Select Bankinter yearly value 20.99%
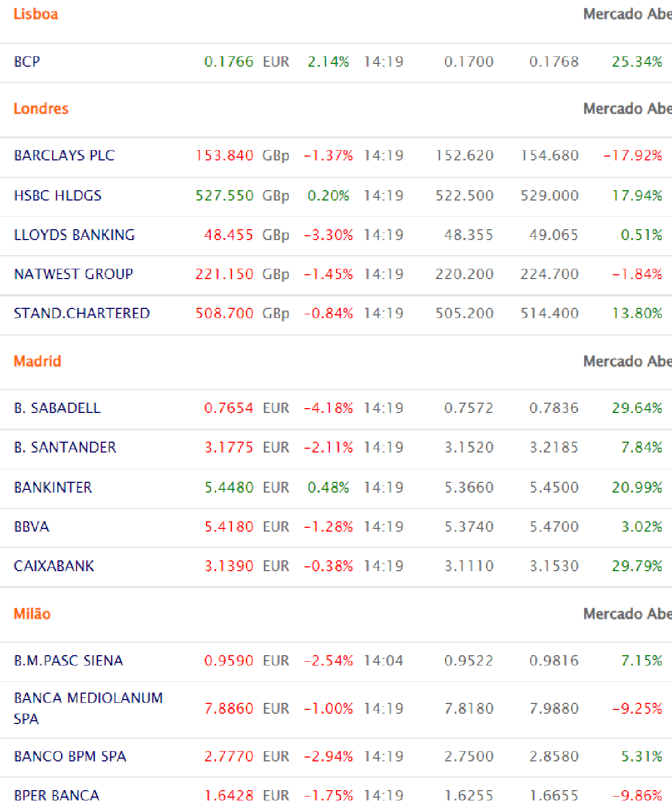Screen dimensions: 672x808 tap(637, 488)
